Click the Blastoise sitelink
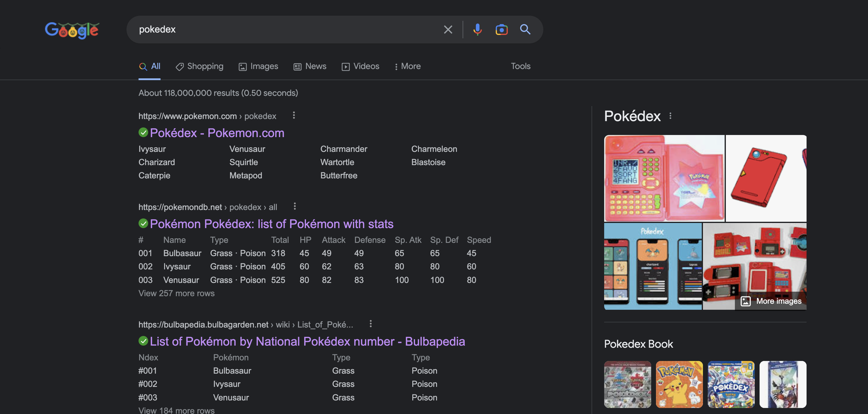This screenshot has width=868, height=414. click(x=428, y=162)
